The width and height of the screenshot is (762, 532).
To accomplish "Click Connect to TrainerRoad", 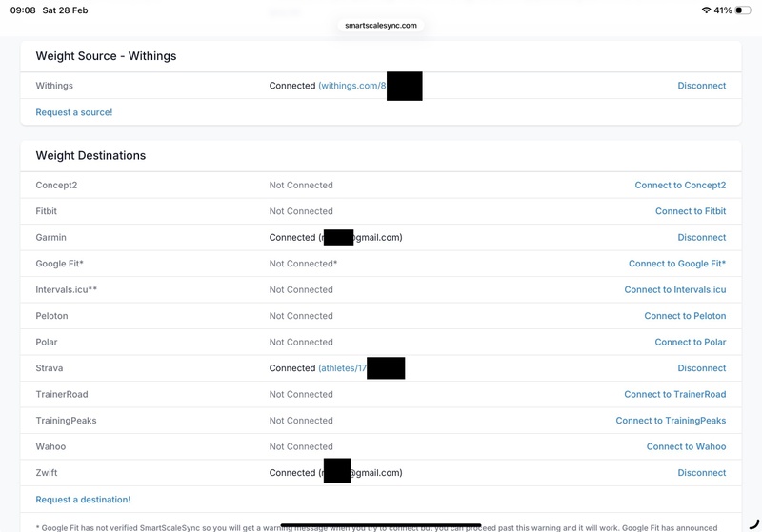I will [x=674, y=395].
